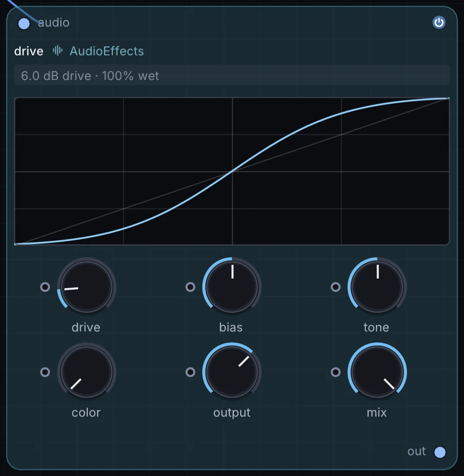Click the audio input port
464x476 pixels.
(24, 24)
